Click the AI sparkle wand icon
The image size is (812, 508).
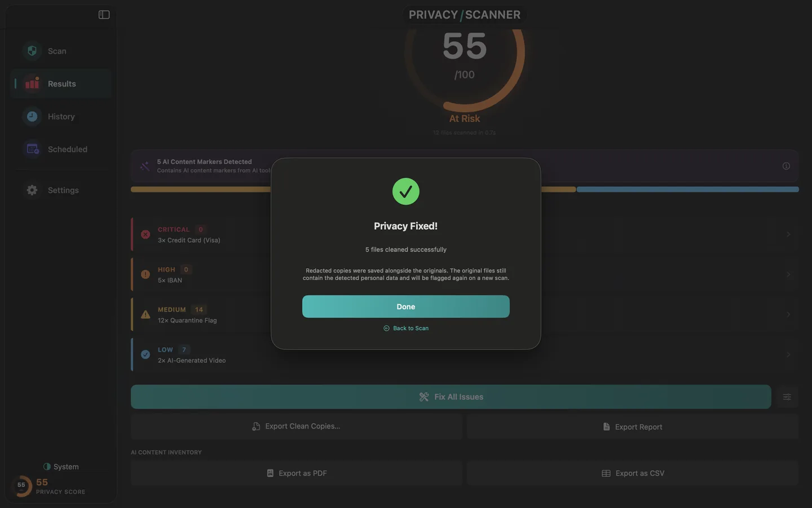pos(145,166)
